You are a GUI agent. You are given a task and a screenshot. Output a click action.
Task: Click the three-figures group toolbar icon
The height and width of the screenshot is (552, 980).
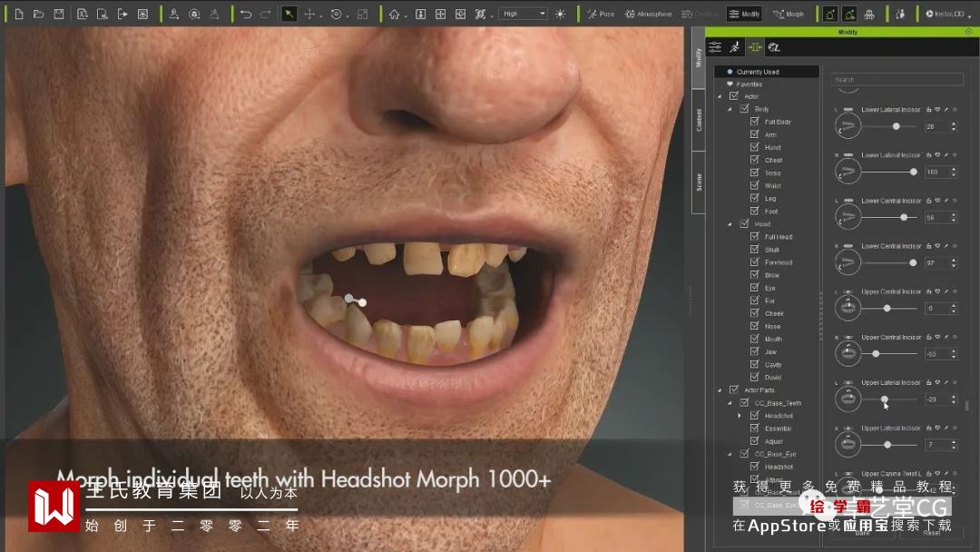coord(868,14)
